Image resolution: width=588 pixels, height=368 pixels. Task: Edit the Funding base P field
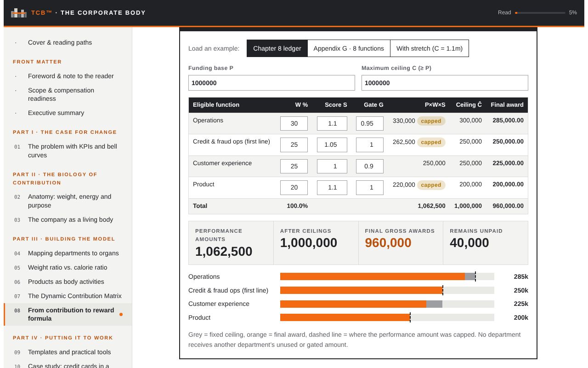click(x=271, y=83)
